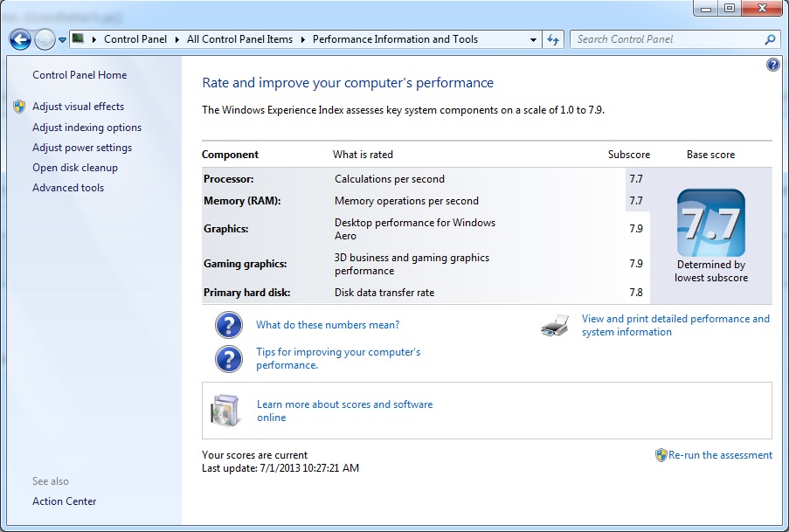The image size is (789, 532).
Task: Click the 7.8 hard disk subscore
Action: (x=636, y=293)
